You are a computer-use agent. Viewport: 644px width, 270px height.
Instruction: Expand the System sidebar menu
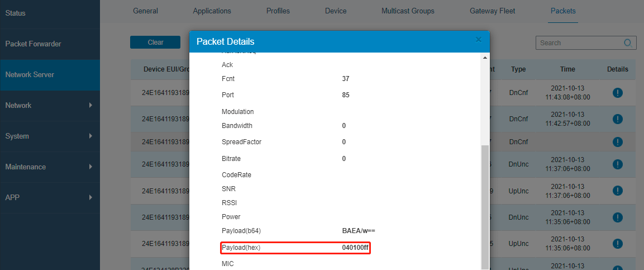49,136
